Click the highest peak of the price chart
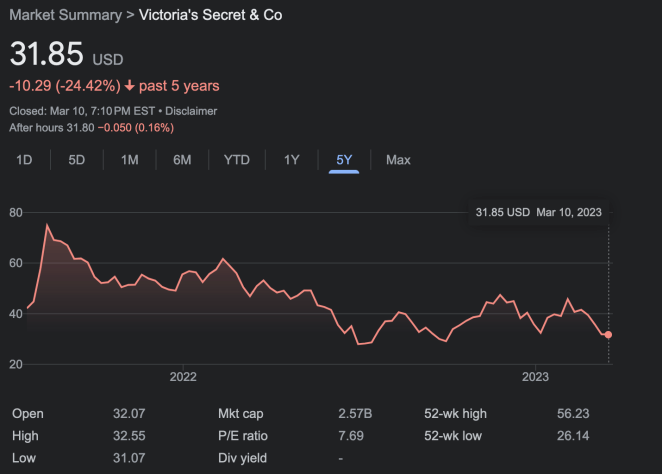Image resolution: width=662 pixels, height=474 pixels. (x=47, y=225)
